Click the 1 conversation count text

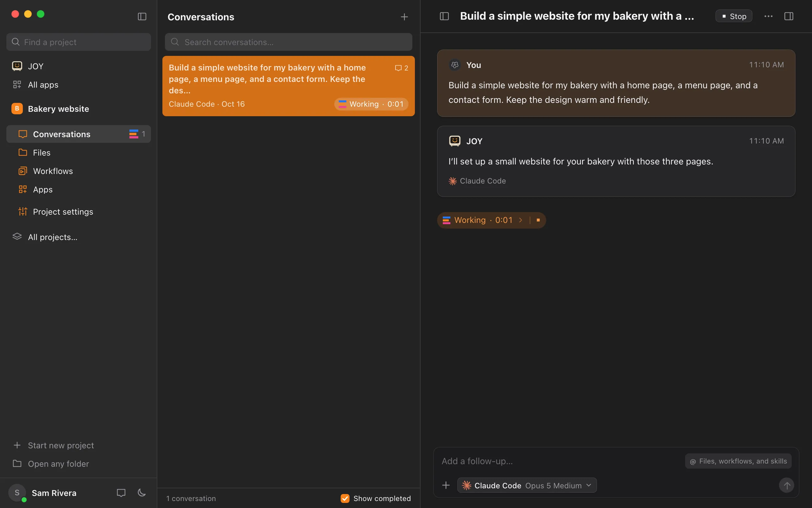click(191, 498)
